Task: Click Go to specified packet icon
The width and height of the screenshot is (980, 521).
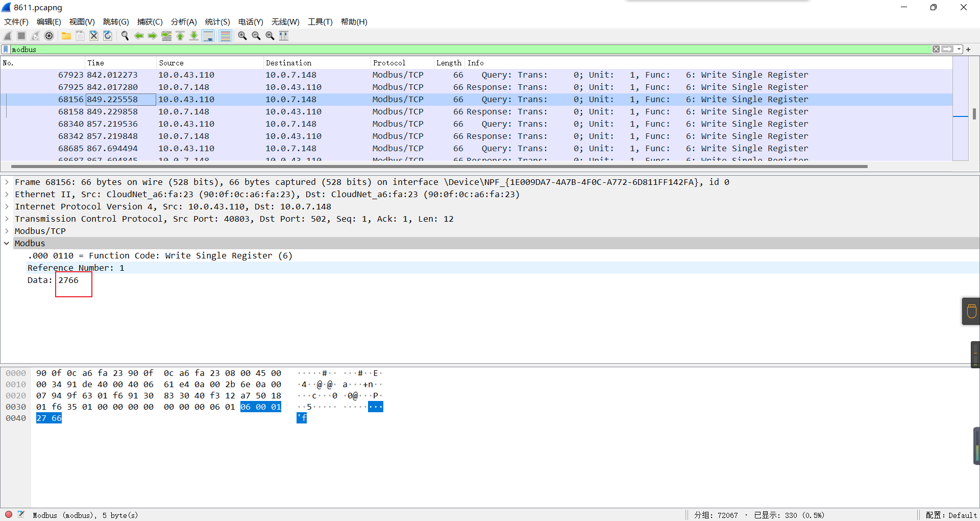Action: coord(166,36)
